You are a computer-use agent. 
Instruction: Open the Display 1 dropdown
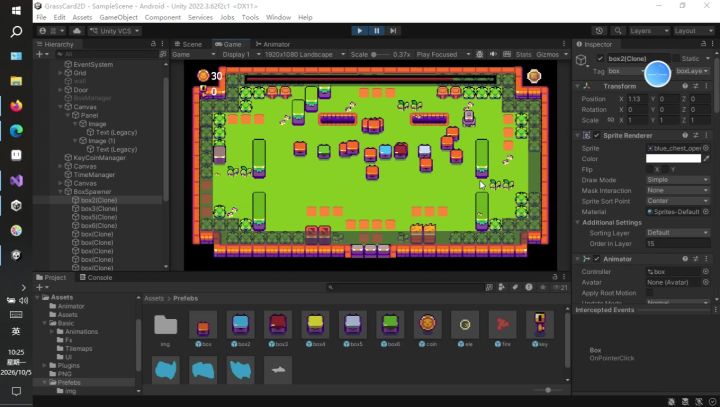pyautogui.click(x=242, y=54)
